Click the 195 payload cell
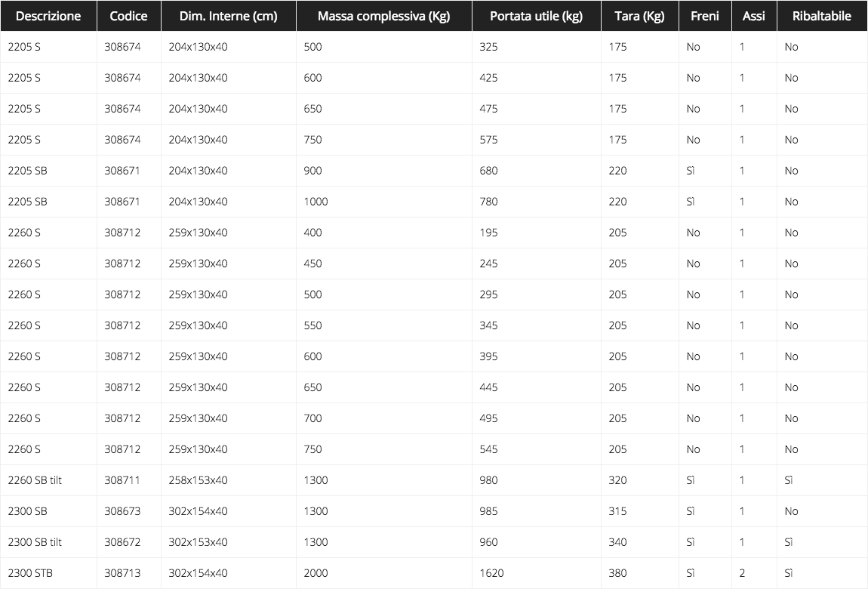 488,233
